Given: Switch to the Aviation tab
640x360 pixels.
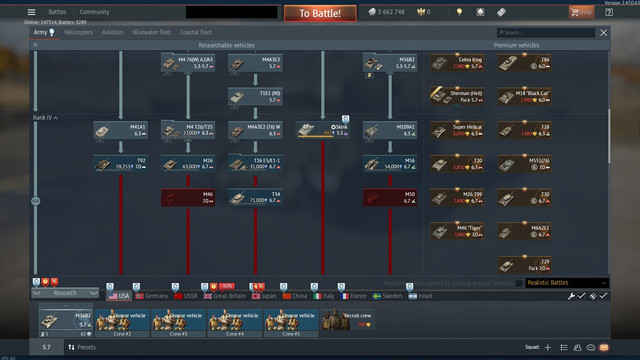Looking at the screenshot, I should [x=112, y=32].
